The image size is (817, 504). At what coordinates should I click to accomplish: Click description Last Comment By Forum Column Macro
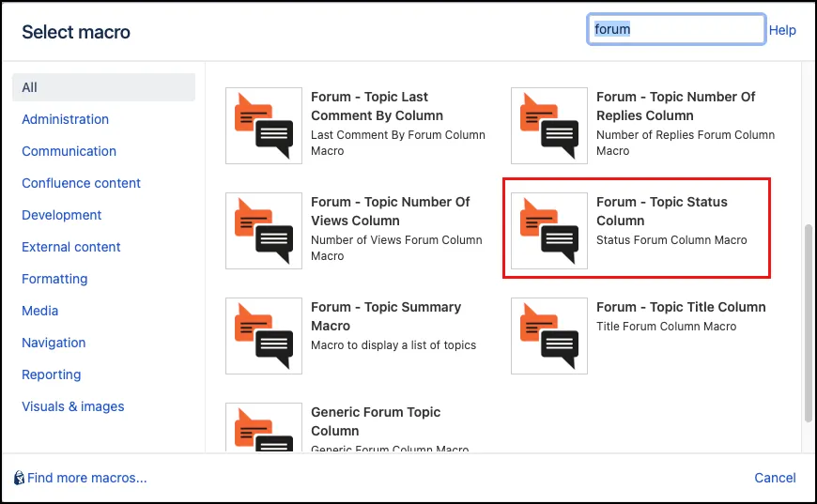[x=398, y=143]
